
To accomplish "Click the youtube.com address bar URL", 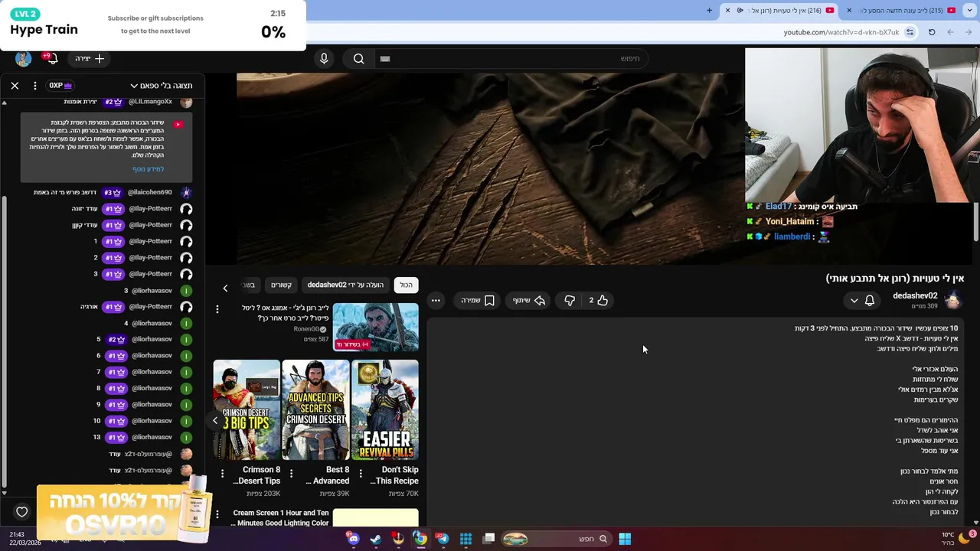I will click(x=841, y=33).
